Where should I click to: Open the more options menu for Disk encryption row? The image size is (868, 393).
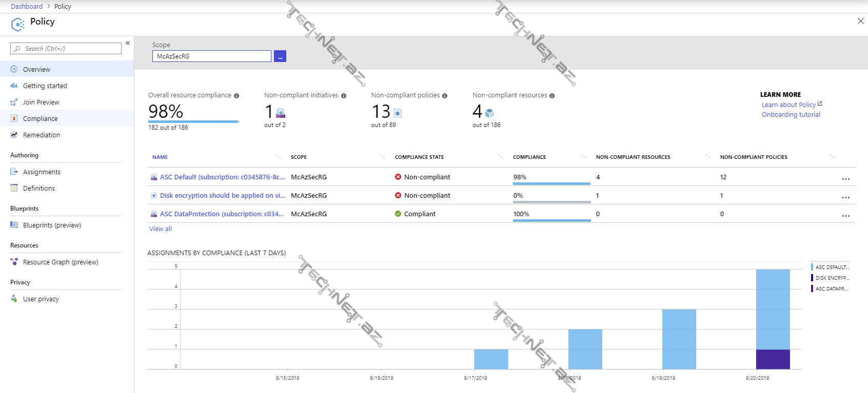tap(845, 197)
